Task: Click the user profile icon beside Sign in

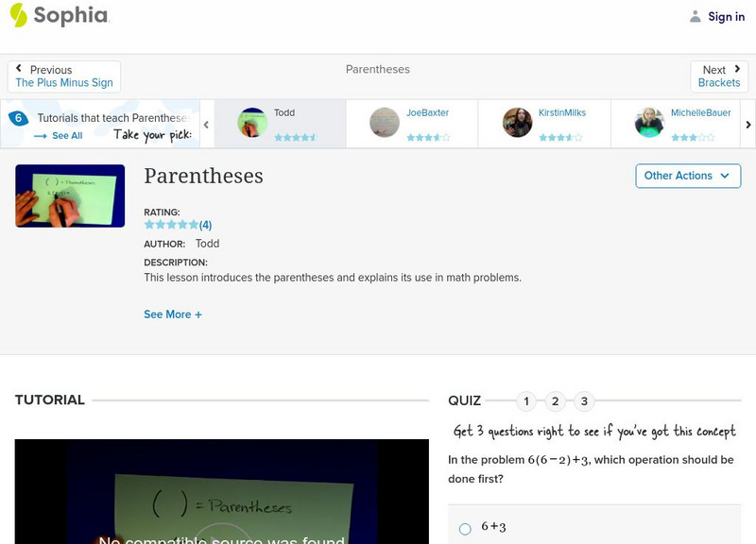Action: pyautogui.click(x=695, y=16)
